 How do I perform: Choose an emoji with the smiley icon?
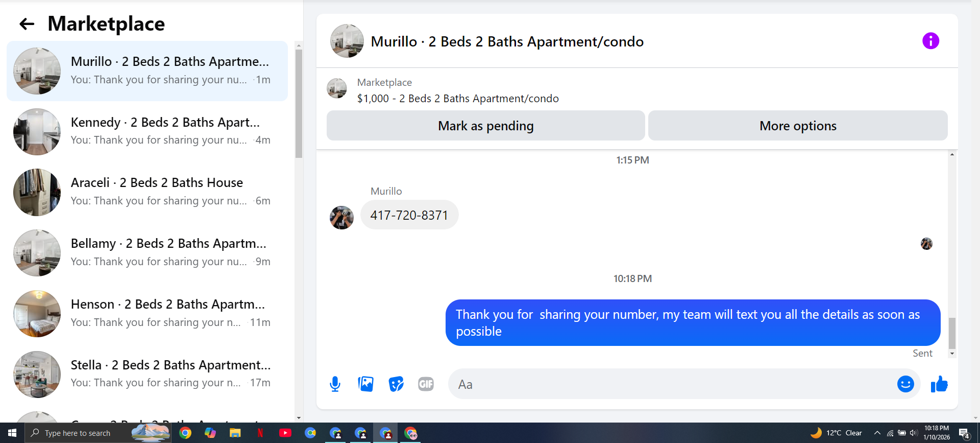(x=905, y=384)
